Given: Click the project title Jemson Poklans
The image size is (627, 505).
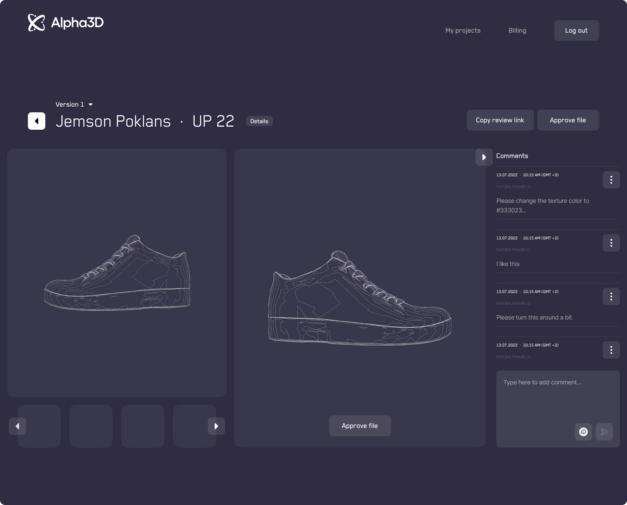Looking at the screenshot, I should click(113, 121).
